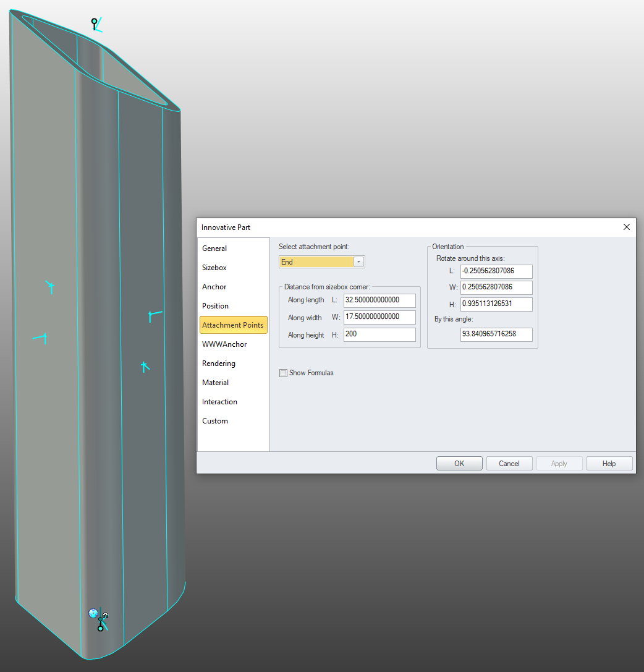Click the attachment point marker at top of part
Image resolution: width=644 pixels, height=672 pixels.
95,22
